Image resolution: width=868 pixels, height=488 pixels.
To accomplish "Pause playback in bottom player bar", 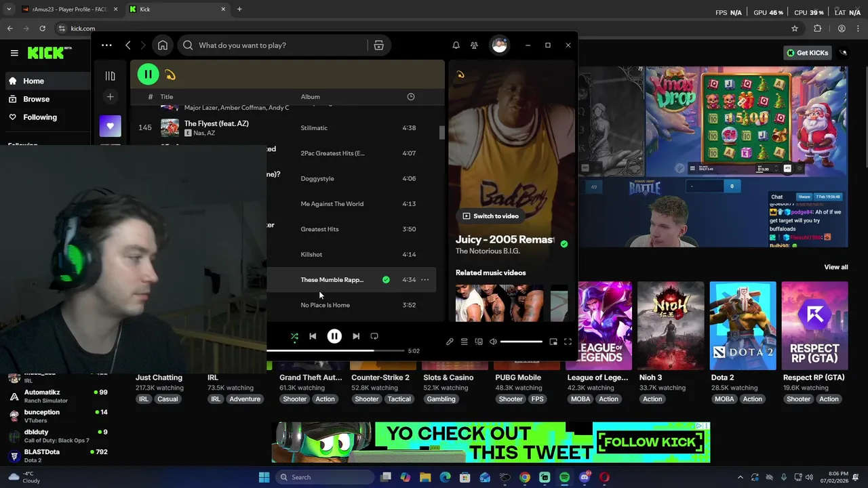I will [334, 336].
